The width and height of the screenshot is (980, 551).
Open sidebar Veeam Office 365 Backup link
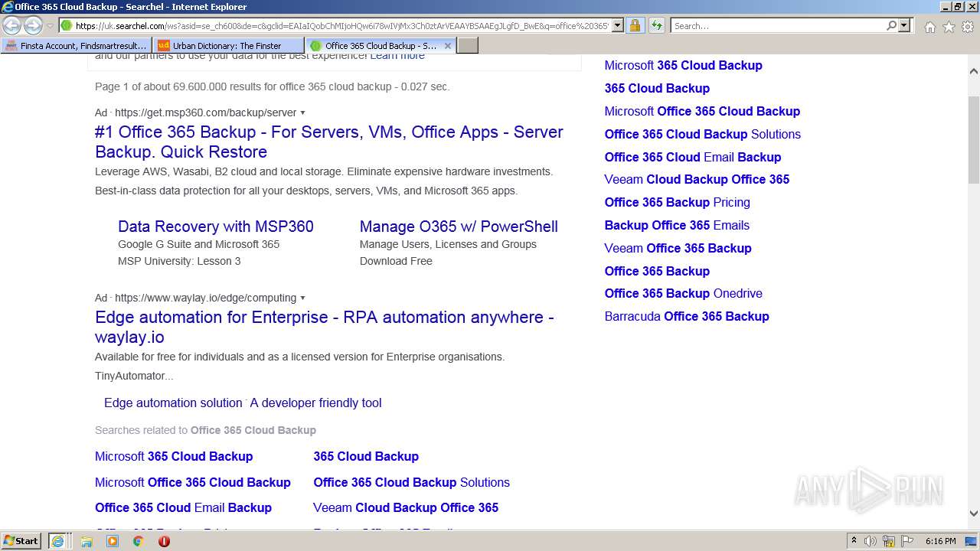[678, 248]
